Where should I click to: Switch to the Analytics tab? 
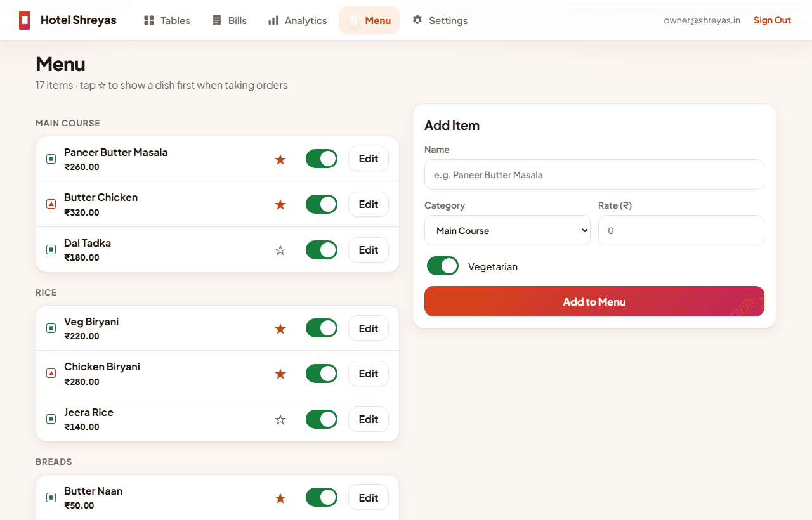pyautogui.click(x=298, y=20)
